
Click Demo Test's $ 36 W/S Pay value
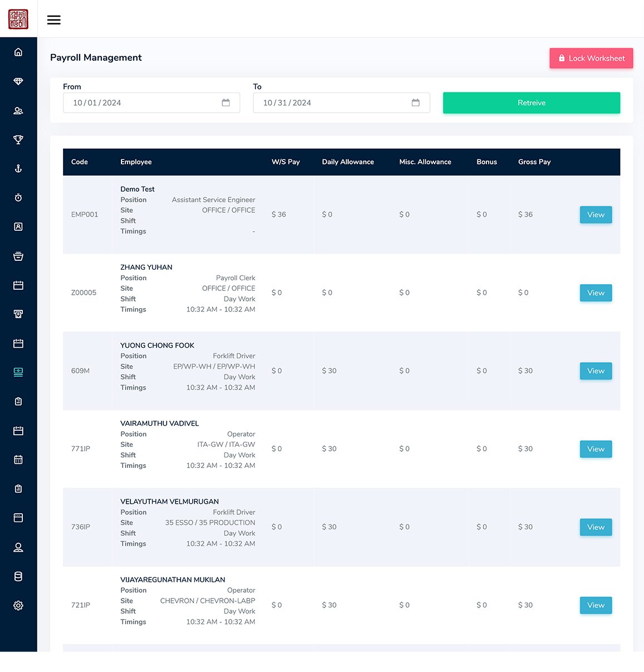point(279,215)
